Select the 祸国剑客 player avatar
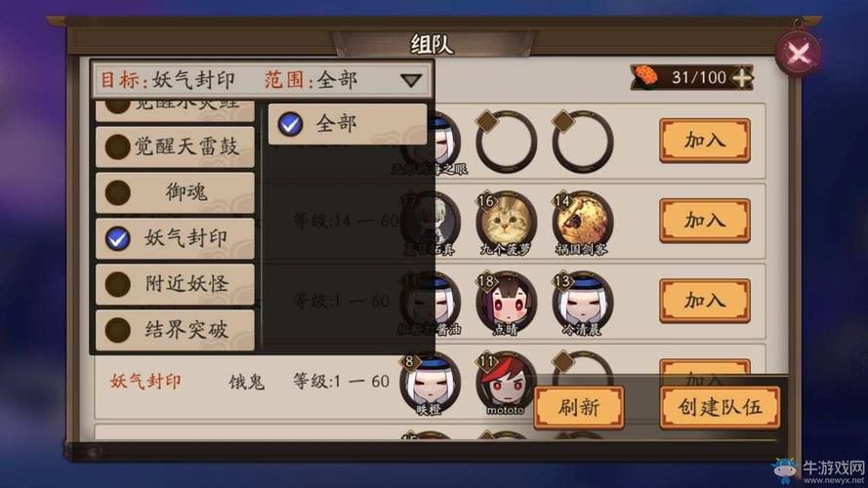Viewport: 868px width, 488px height. pyautogui.click(x=582, y=221)
